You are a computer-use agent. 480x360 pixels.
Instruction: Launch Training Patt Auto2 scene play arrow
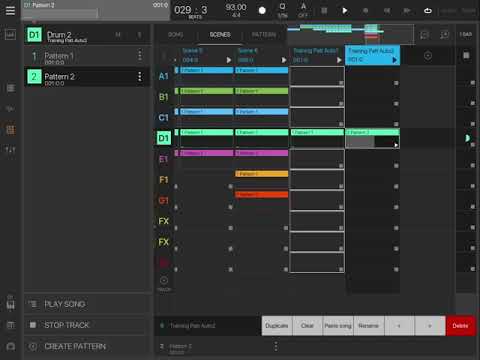coord(395,60)
